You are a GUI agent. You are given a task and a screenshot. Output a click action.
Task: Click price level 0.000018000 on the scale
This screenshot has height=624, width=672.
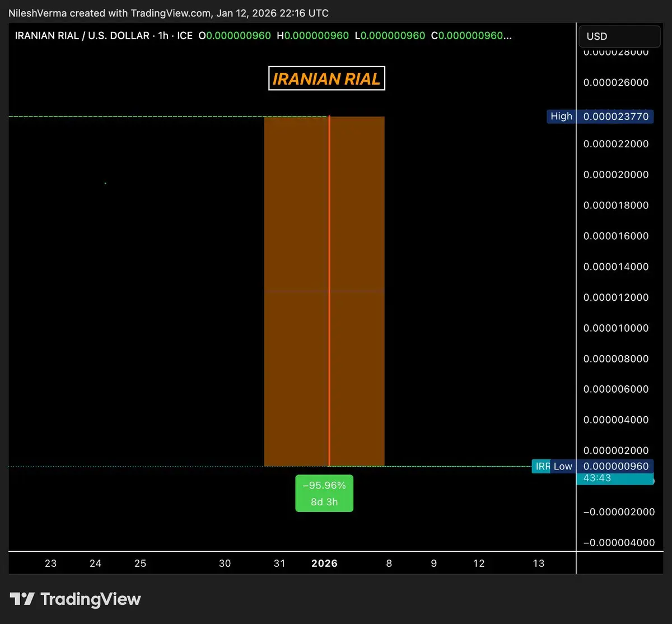coord(616,206)
